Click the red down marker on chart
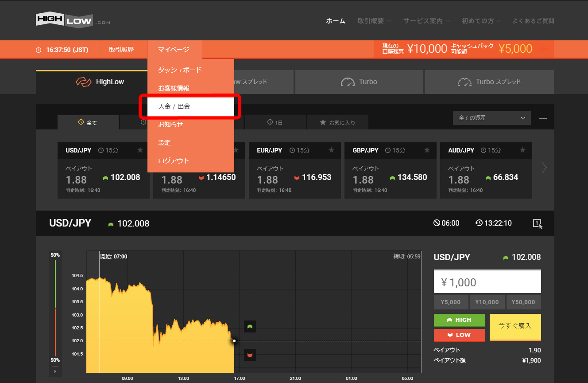 [x=250, y=355]
